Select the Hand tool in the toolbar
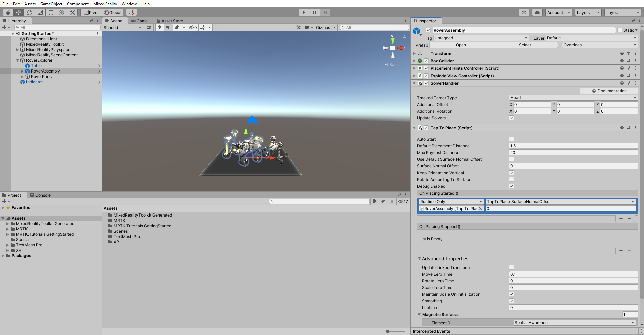Viewport: 644px width, 335px height. [x=8, y=12]
